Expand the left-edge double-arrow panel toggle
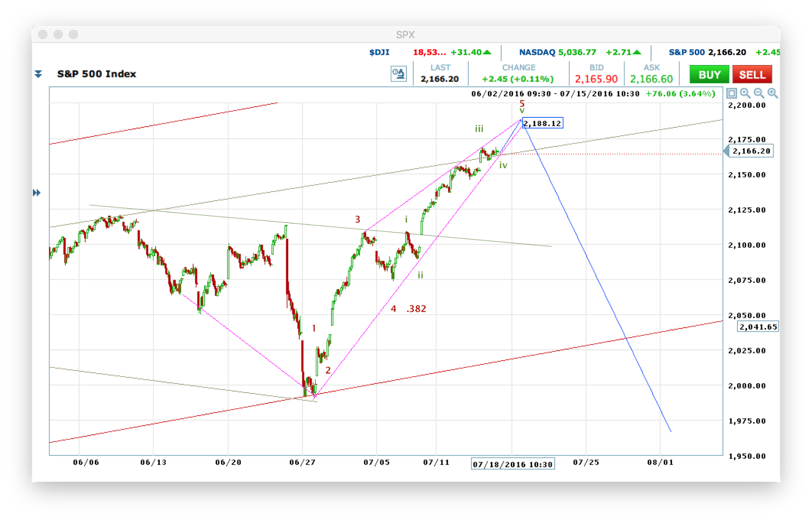This screenshot has width=812, height=520. click(x=38, y=192)
